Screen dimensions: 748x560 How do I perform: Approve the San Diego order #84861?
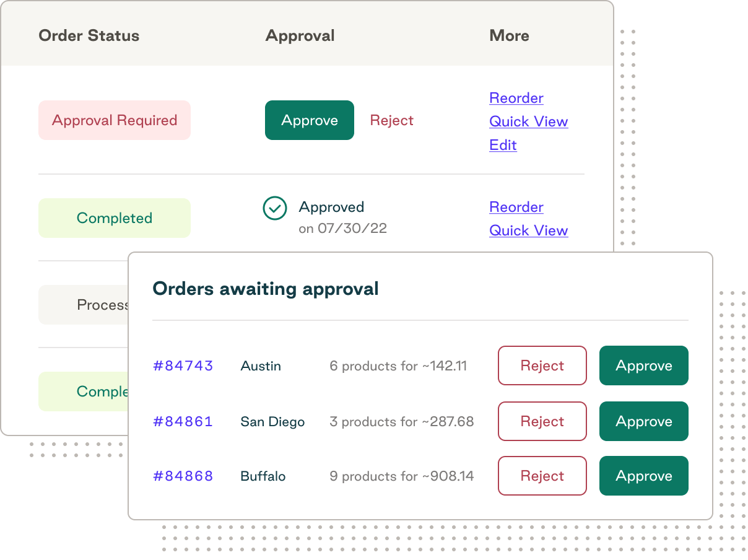click(643, 421)
